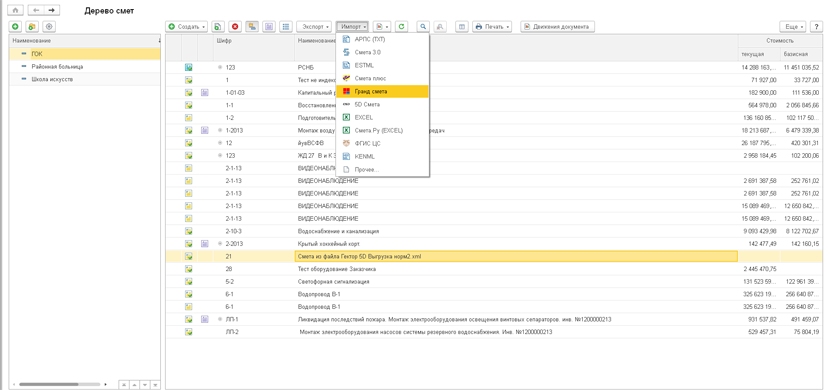Navigate forward with the right arrow
The height and width of the screenshot is (390, 830).
tap(51, 10)
